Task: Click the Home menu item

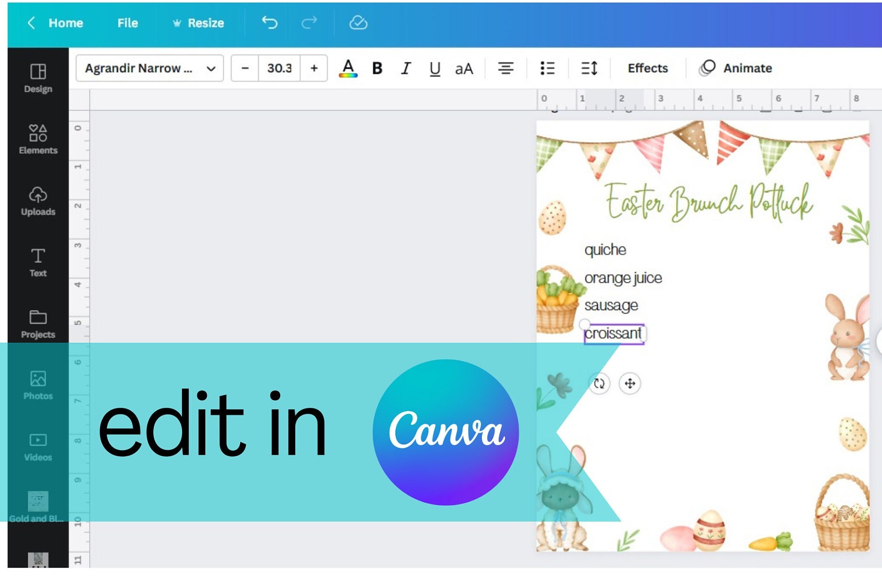Action: point(65,23)
